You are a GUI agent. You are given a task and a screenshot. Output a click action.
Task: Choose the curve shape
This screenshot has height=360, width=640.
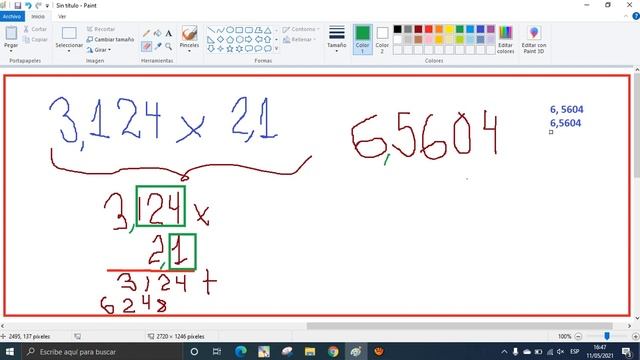coord(220,30)
